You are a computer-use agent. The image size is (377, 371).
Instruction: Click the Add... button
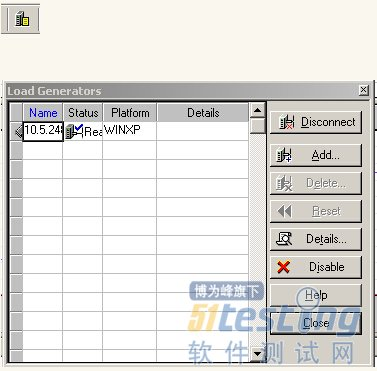[316, 155]
